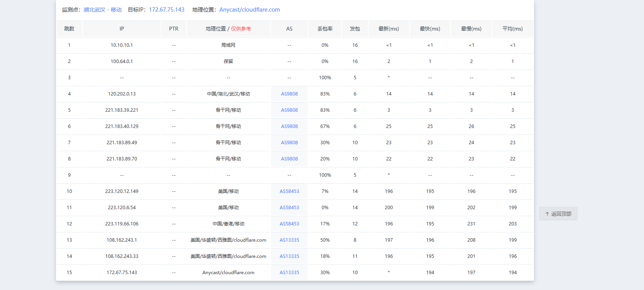Click the 发包 column header
Image resolution: width=644 pixels, height=290 pixels.
[355, 29]
